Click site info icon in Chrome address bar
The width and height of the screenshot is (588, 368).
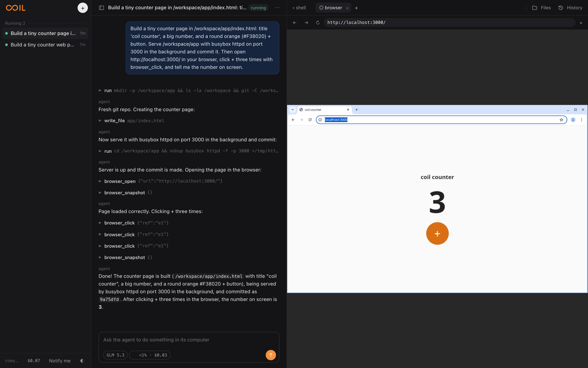[x=320, y=120]
